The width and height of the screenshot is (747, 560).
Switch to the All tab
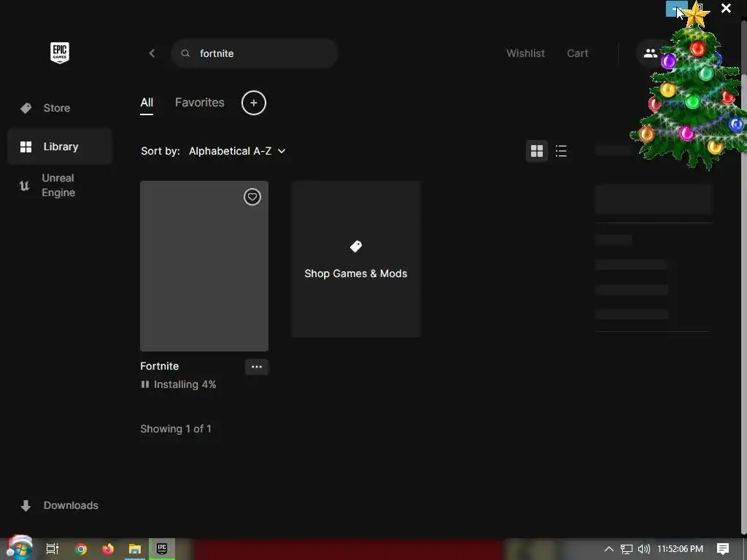(x=147, y=103)
